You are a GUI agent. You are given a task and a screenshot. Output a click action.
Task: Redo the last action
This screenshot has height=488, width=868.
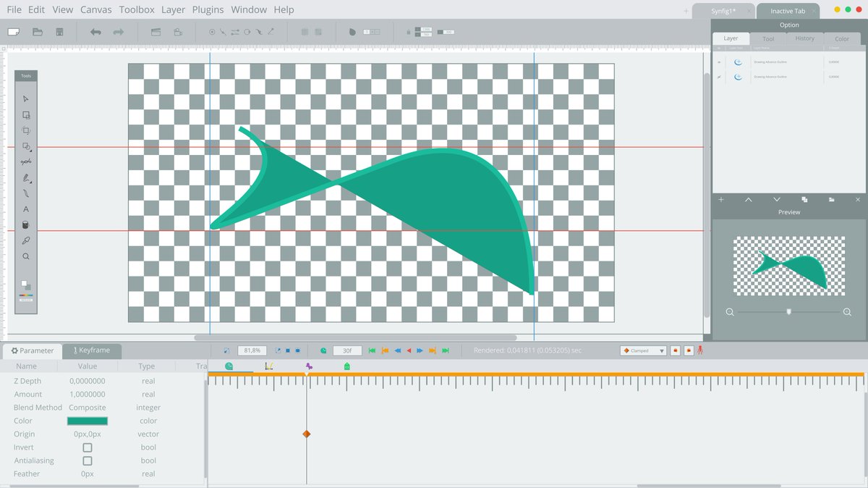point(119,32)
